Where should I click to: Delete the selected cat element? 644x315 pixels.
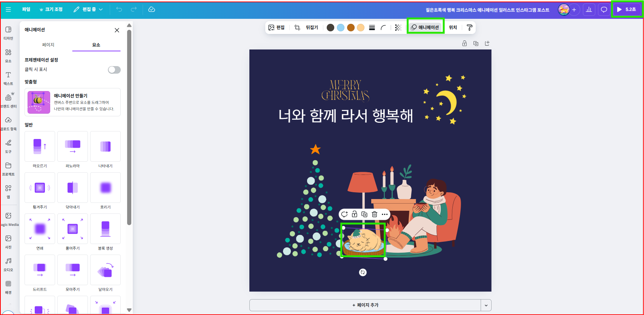click(x=375, y=214)
